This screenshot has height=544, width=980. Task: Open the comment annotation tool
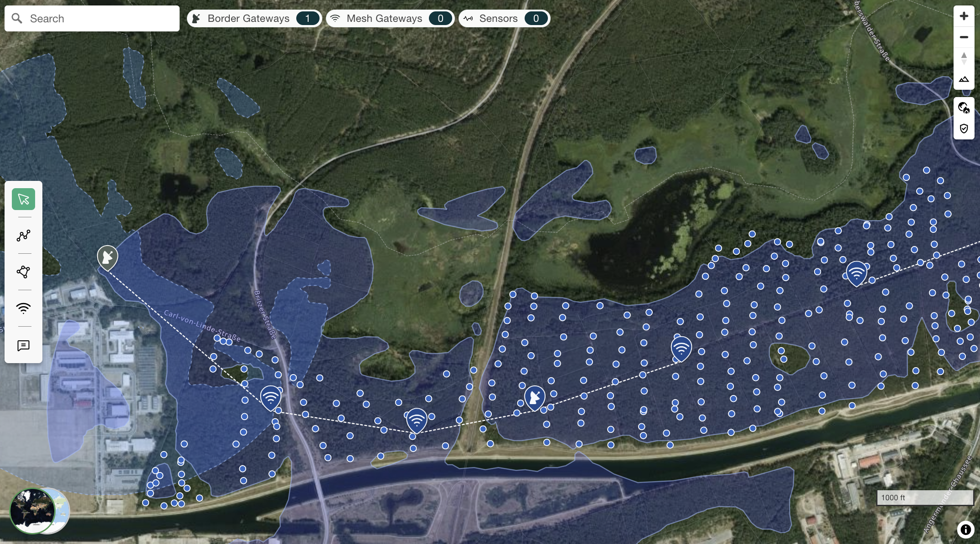point(23,346)
